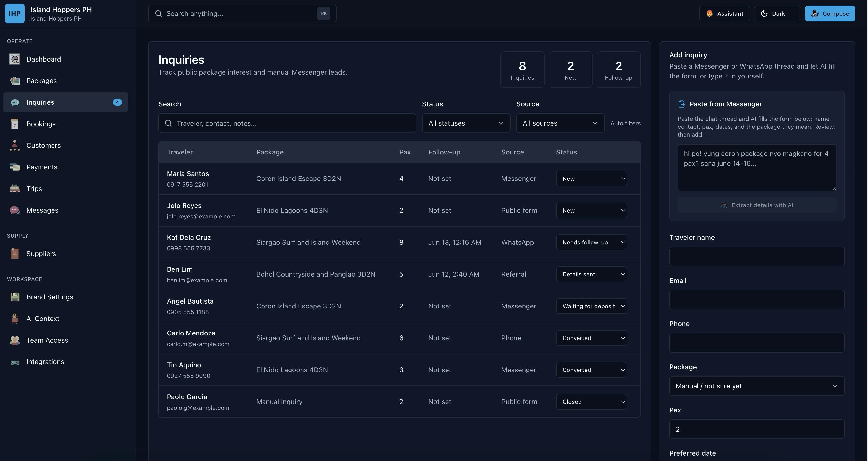Navigate to Bookings page
The width and height of the screenshot is (868, 461).
(65, 124)
